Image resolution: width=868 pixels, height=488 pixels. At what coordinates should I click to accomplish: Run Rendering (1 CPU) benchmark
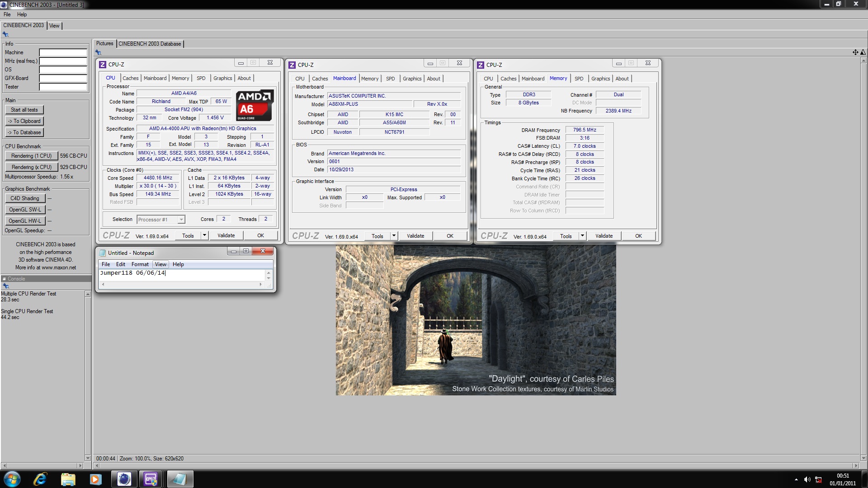click(32, 156)
